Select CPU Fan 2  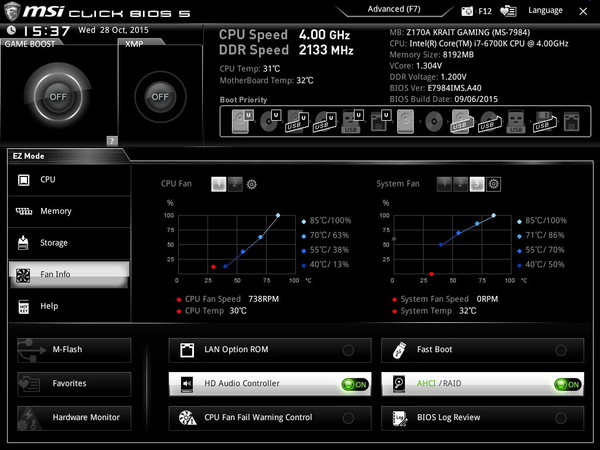235,184
